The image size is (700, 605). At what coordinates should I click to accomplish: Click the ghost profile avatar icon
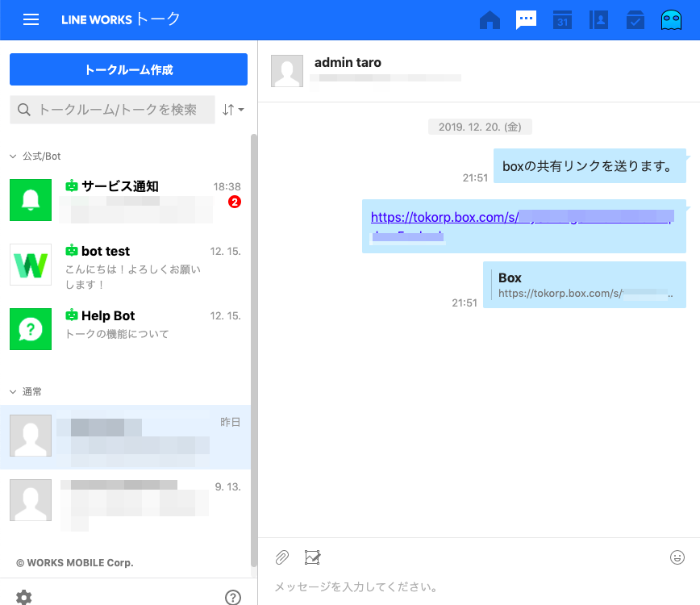tap(671, 20)
